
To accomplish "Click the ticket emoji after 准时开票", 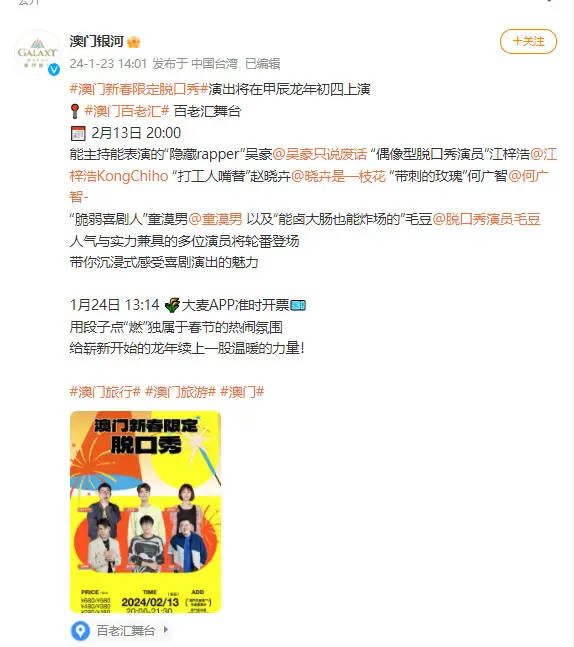I will click(298, 306).
